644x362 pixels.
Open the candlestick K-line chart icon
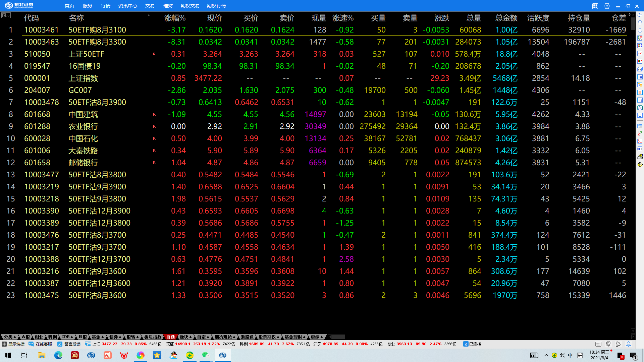(640, 61)
